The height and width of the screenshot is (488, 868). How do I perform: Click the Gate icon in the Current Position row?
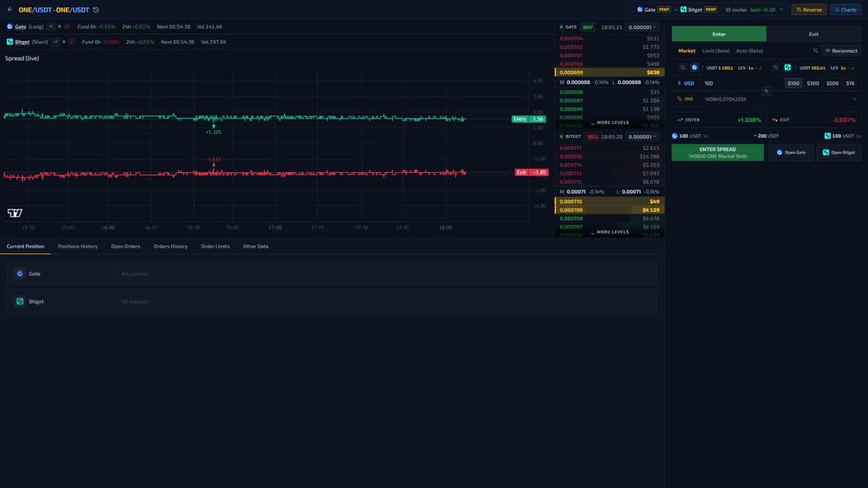click(x=20, y=274)
